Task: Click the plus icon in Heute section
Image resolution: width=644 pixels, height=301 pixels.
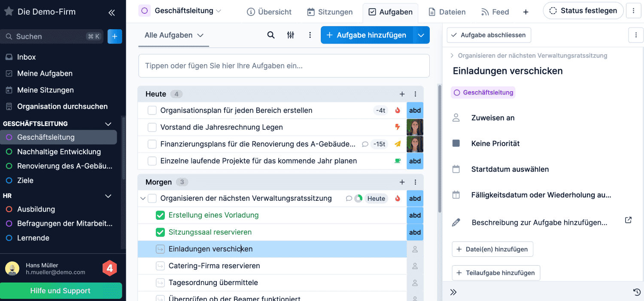Action: point(402,94)
